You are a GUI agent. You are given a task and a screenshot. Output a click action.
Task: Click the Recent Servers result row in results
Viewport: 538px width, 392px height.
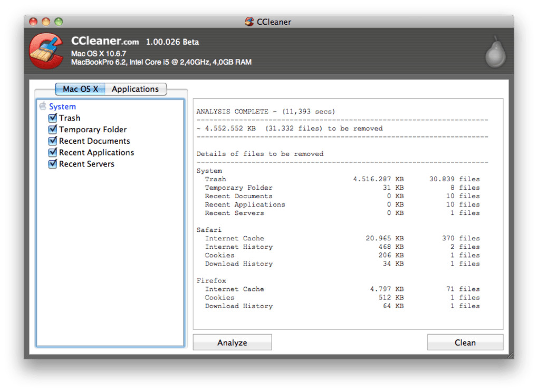(342, 213)
